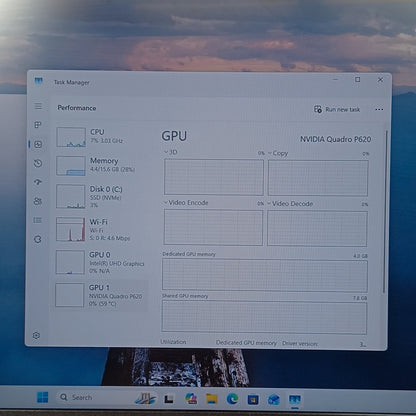This screenshot has height=416, width=416.
Task: Open the black Task View icon on taskbar
Action: (x=169, y=399)
